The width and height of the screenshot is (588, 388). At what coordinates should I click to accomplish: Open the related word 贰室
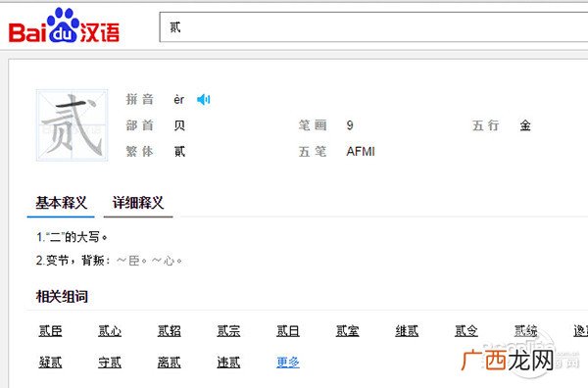(x=347, y=331)
